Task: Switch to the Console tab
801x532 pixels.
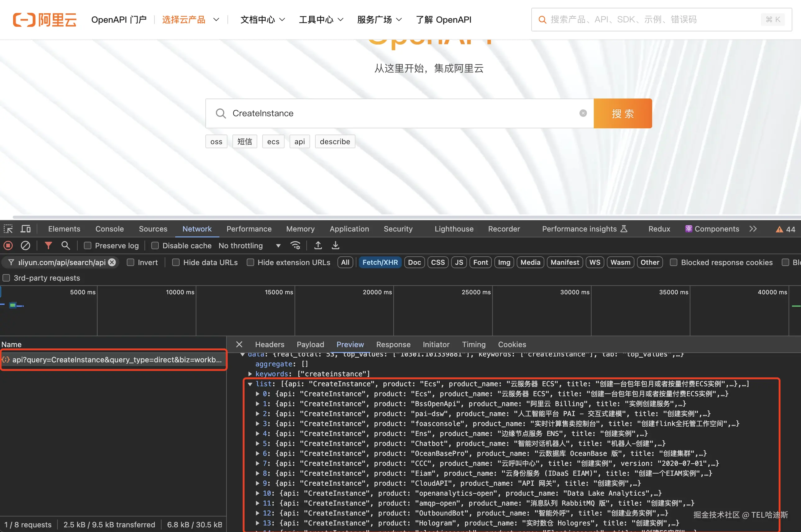Action: (x=109, y=229)
